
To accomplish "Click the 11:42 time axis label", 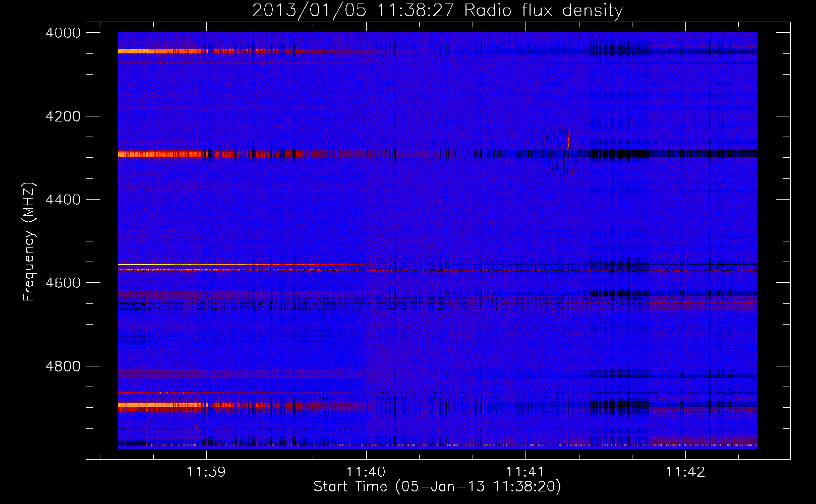I will 685,472.
